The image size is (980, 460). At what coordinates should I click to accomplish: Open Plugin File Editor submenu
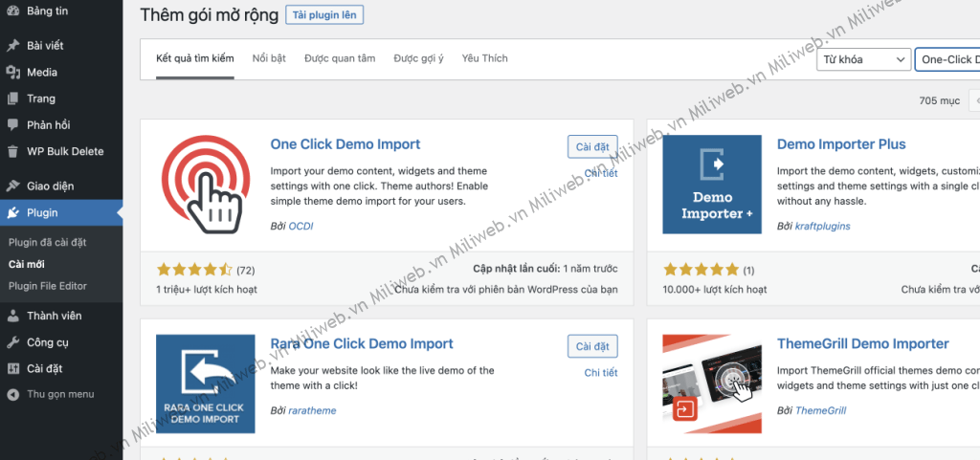pos(48,286)
